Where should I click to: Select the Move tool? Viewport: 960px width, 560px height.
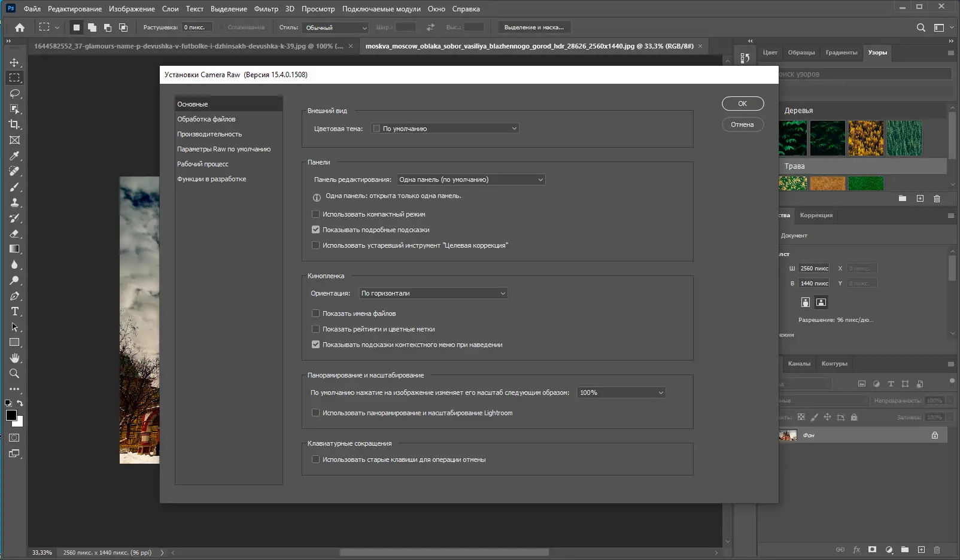tap(14, 62)
